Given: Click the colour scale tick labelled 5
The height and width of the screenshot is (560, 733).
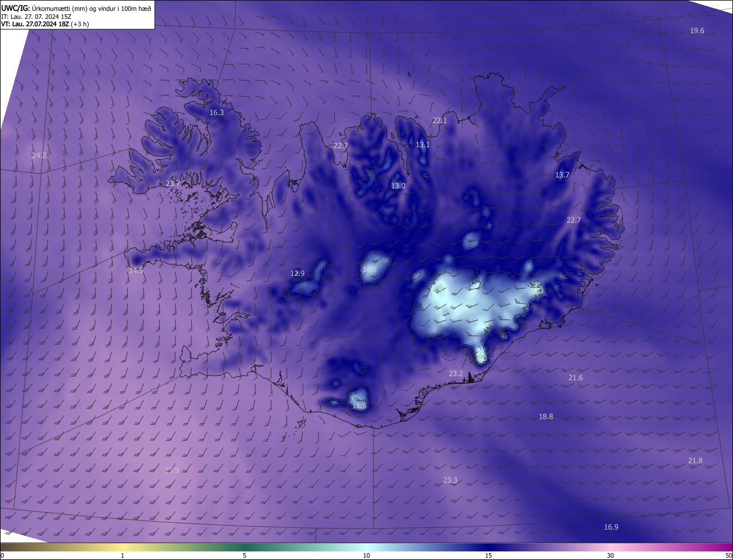Looking at the screenshot, I should click(245, 555).
